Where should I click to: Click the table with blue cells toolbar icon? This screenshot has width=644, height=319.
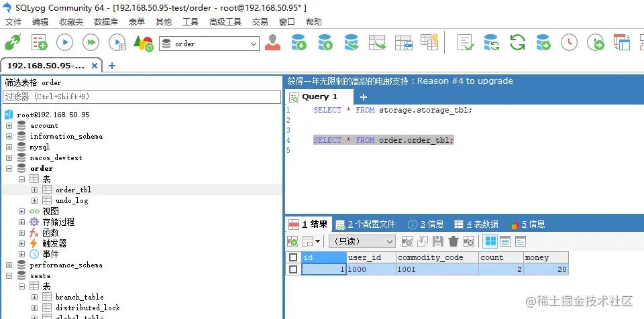404,43
